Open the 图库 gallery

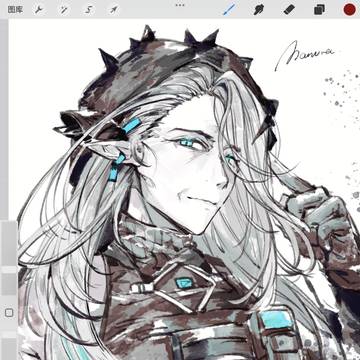tap(15, 10)
